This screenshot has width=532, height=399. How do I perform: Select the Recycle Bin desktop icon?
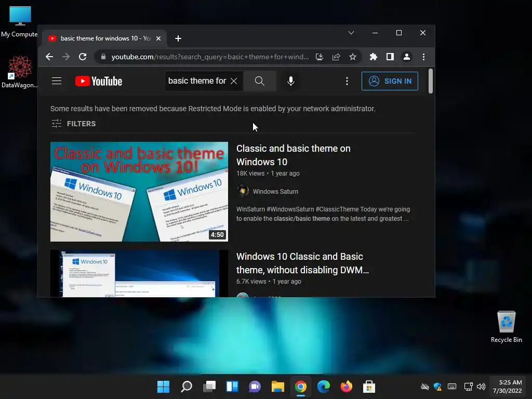pyautogui.click(x=506, y=327)
